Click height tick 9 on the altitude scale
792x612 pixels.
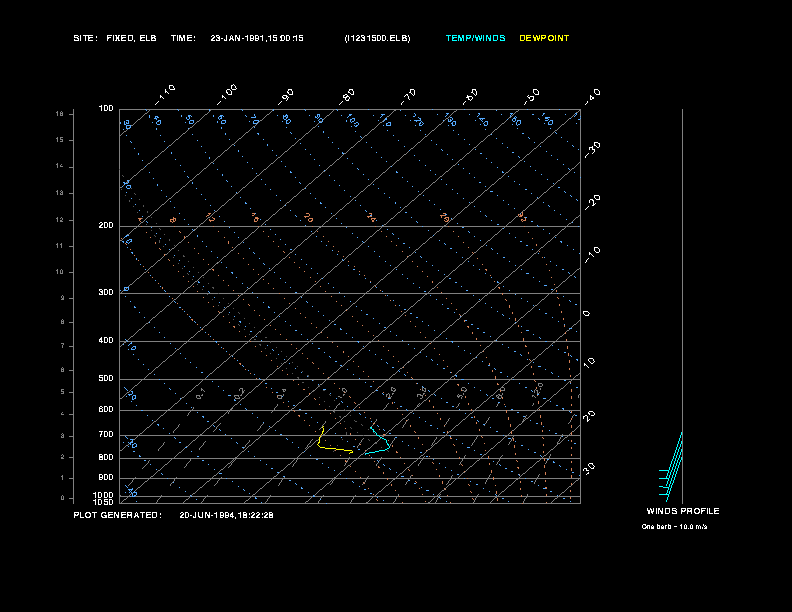click(x=63, y=298)
